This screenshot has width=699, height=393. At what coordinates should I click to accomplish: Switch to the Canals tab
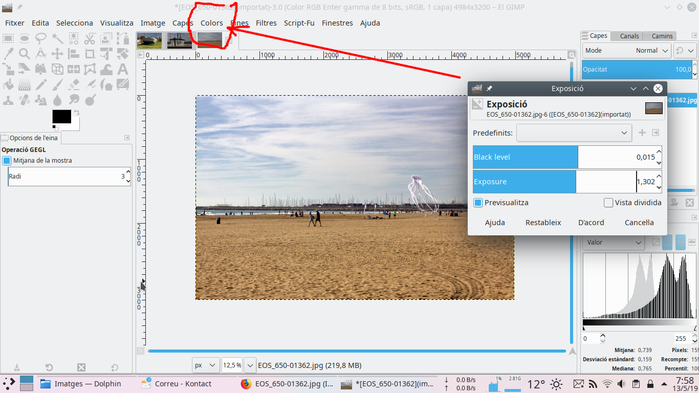coord(629,36)
